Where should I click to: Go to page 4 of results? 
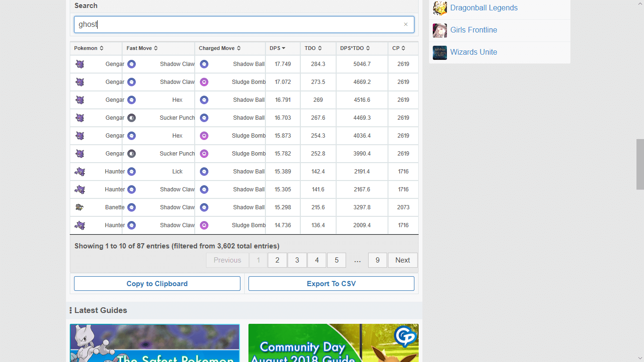pyautogui.click(x=317, y=260)
